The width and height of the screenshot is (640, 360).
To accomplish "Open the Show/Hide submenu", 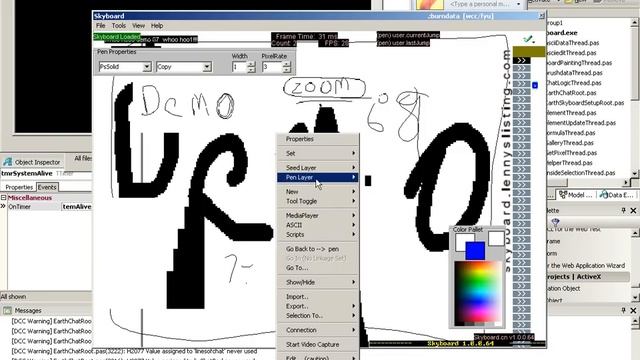I will coord(318,282).
